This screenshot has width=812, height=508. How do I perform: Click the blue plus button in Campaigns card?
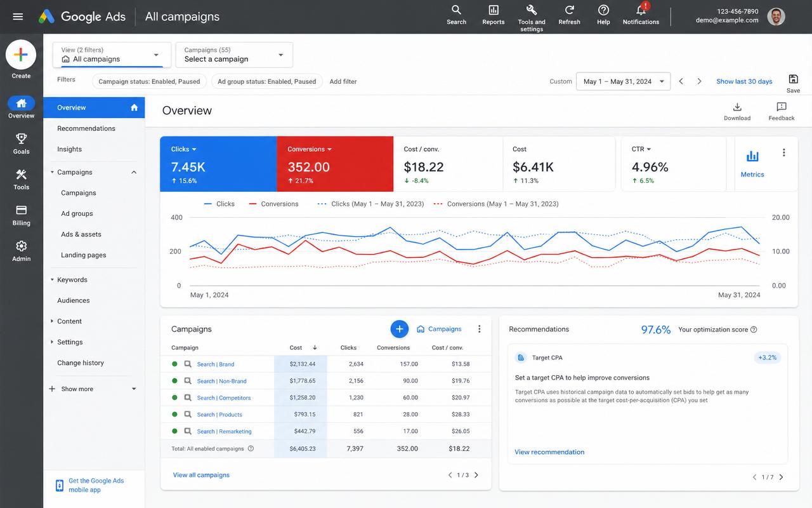click(399, 329)
